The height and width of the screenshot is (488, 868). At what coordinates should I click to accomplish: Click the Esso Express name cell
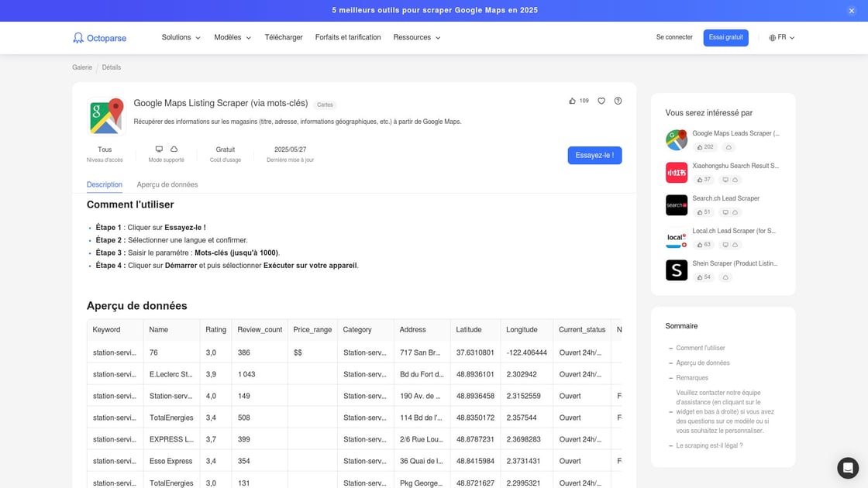(171, 462)
